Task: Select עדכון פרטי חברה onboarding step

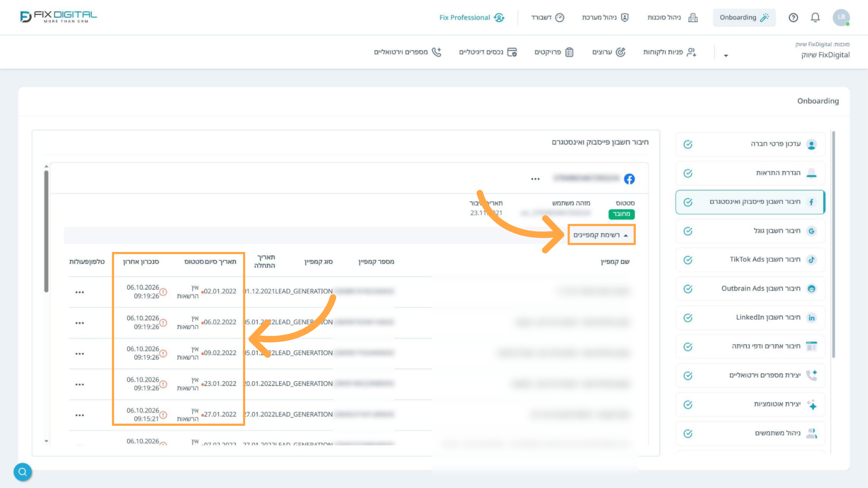Action: (750, 144)
